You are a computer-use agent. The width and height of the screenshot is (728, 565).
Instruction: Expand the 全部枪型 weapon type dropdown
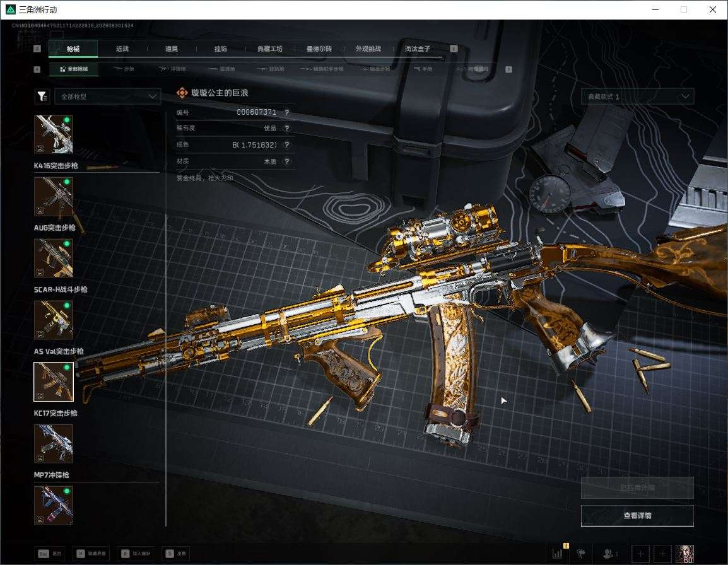pyautogui.click(x=108, y=96)
